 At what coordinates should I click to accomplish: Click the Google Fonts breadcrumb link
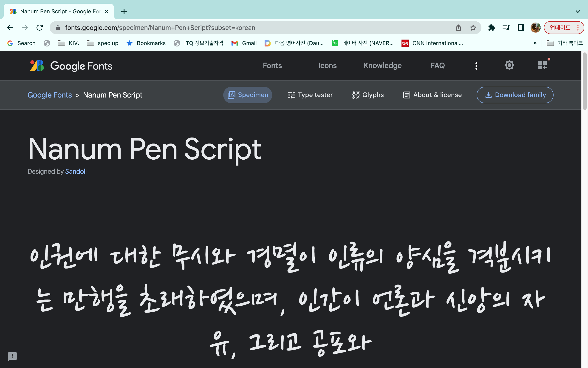(50, 95)
